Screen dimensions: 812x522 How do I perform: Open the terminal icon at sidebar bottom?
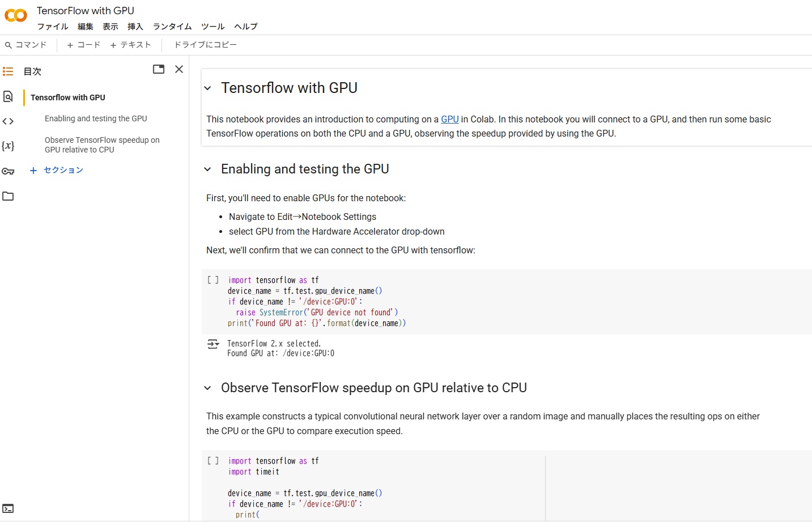[8, 508]
